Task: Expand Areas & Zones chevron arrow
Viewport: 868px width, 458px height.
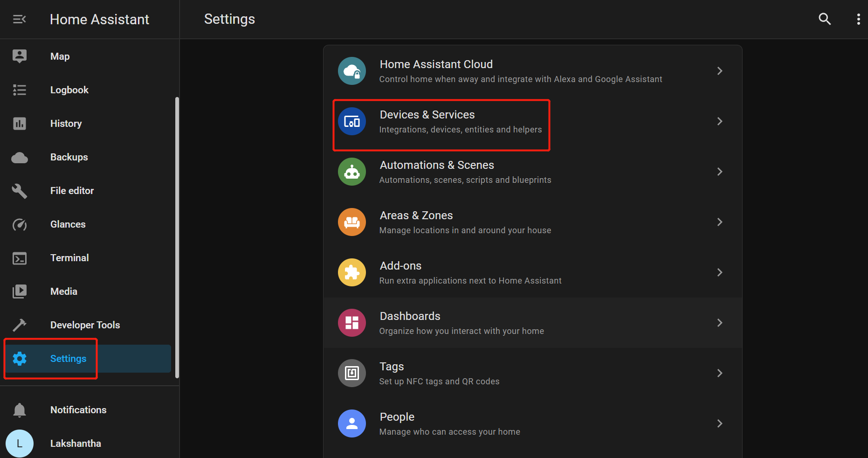Action: 720,222
